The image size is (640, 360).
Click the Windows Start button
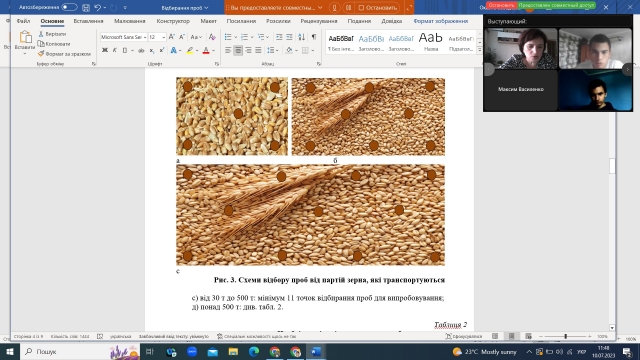click(10, 351)
